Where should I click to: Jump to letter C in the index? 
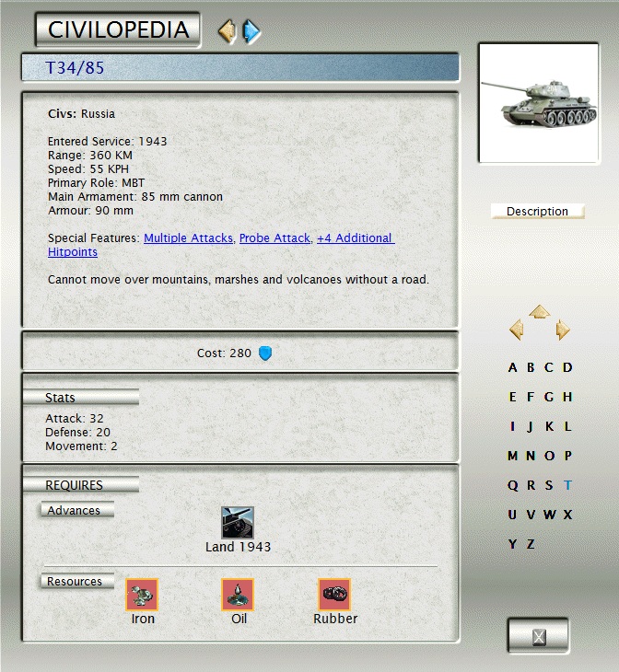click(549, 367)
